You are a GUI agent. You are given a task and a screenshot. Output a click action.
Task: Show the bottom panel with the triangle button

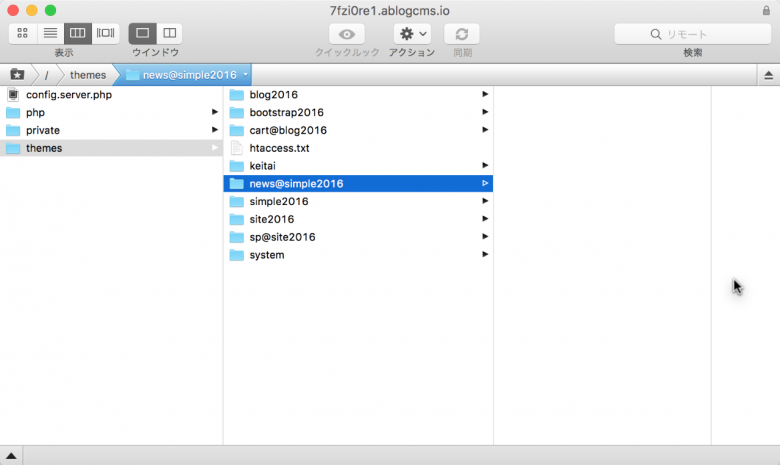11,456
